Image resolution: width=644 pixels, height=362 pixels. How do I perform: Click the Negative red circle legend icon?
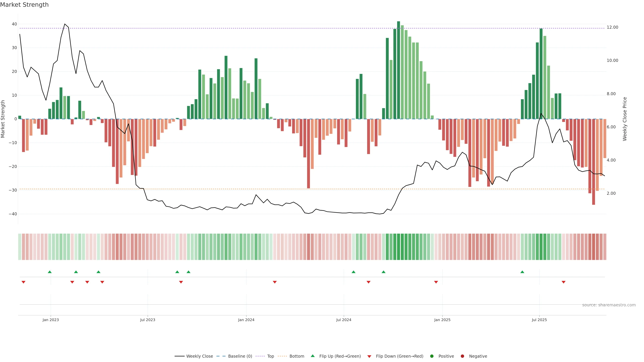(x=462, y=356)
